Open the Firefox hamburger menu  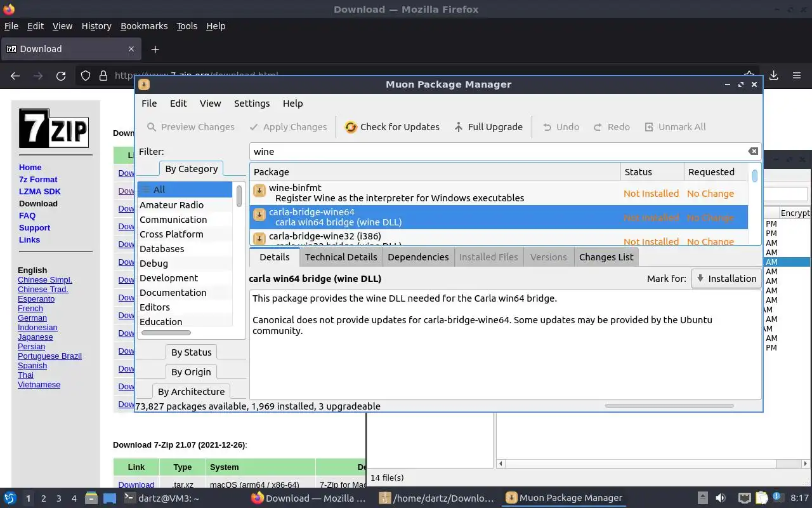(x=797, y=76)
